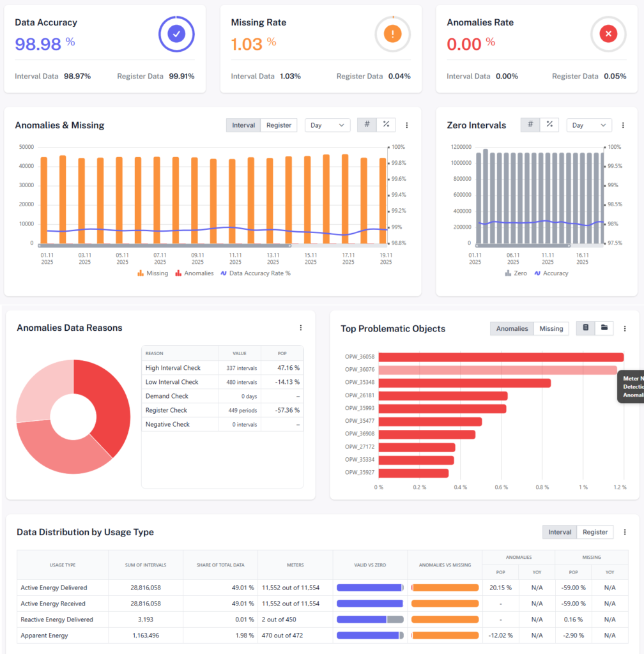Click the Missing Rate warning exclamation icon
Viewport: 644px width, 654px height.
click(392, 34)
